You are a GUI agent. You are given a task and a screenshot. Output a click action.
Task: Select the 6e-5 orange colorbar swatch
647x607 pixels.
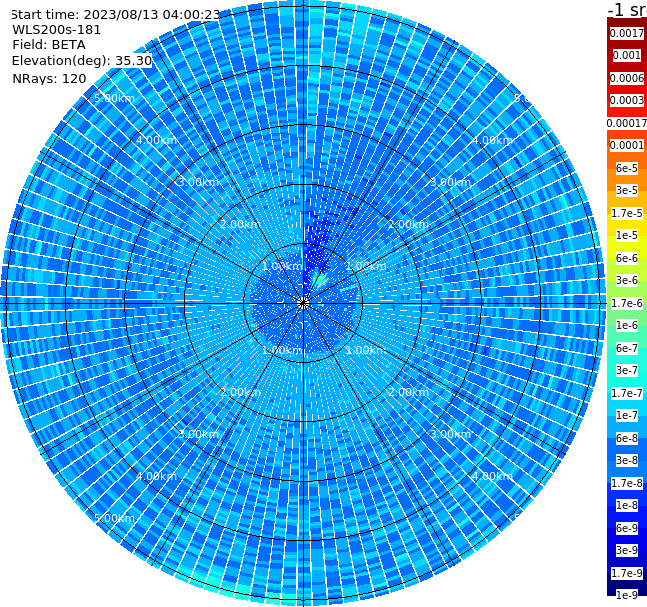(x=626, y=168)
